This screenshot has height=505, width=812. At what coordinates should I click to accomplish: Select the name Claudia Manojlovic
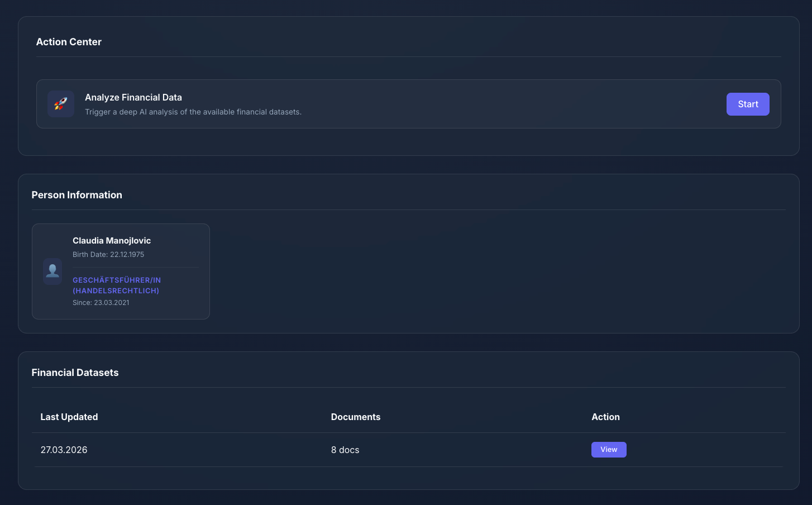[112, 241]
